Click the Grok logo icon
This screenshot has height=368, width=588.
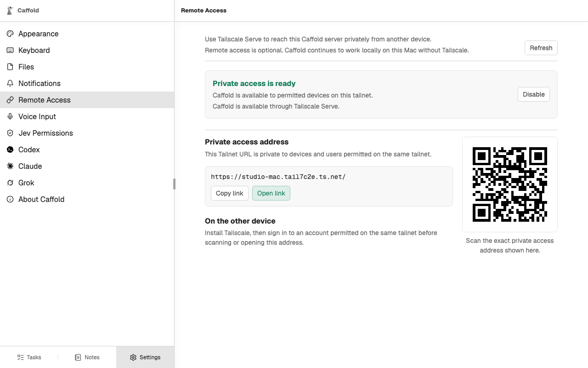[x=10, y=183]
